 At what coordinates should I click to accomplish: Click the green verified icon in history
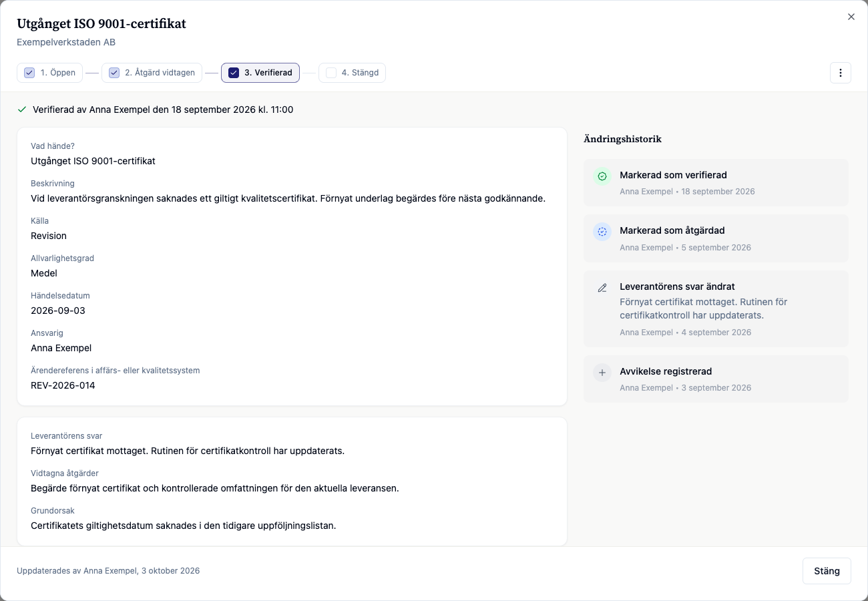(602, 176)
